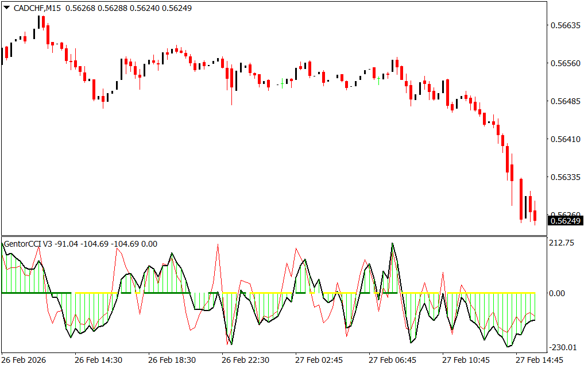The width and height of the screenshot is (588, 368).
Task: Select the GentorCCI V3 indicator label
Action: 29,244
